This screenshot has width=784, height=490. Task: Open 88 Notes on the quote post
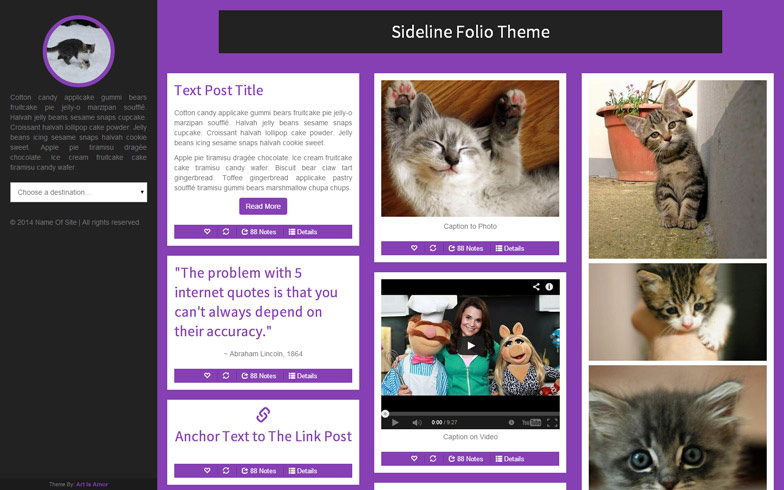pos(258,376)
